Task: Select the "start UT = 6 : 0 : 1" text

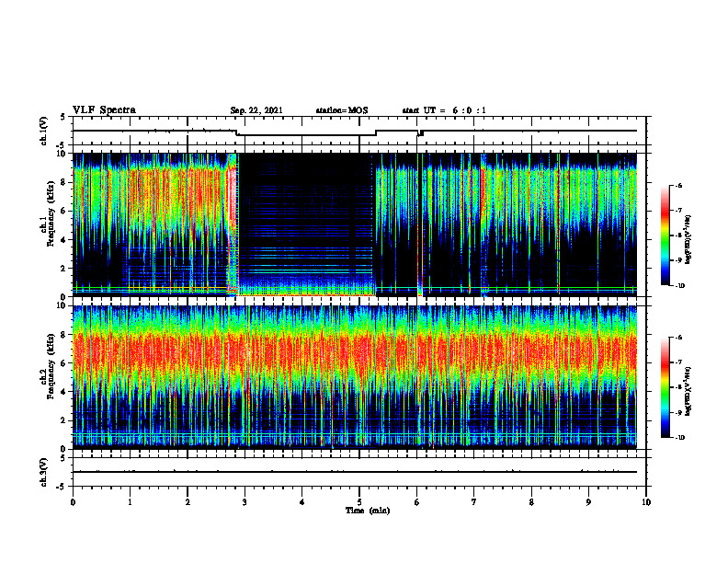Action: [444, 110]
